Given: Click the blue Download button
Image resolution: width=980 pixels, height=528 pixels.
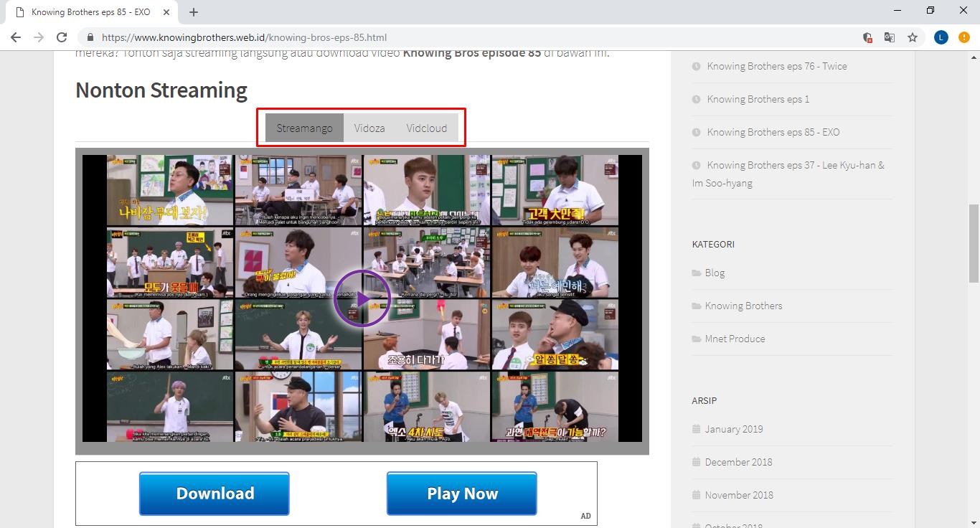Looking at the screenshot, I should [215, 494].
